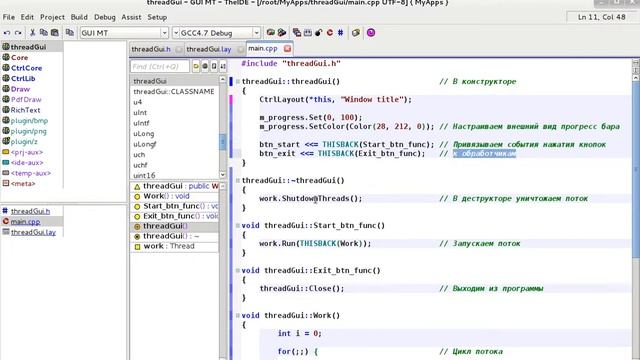
Task: Click the round gray icon right of Find box
Action: click(x=205, y=66)
